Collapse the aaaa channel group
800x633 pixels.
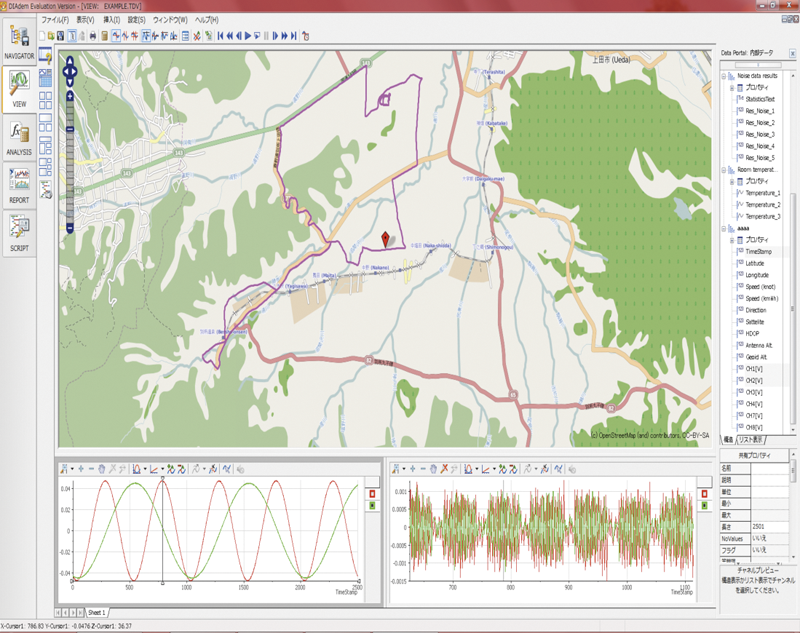pos(725,228)
